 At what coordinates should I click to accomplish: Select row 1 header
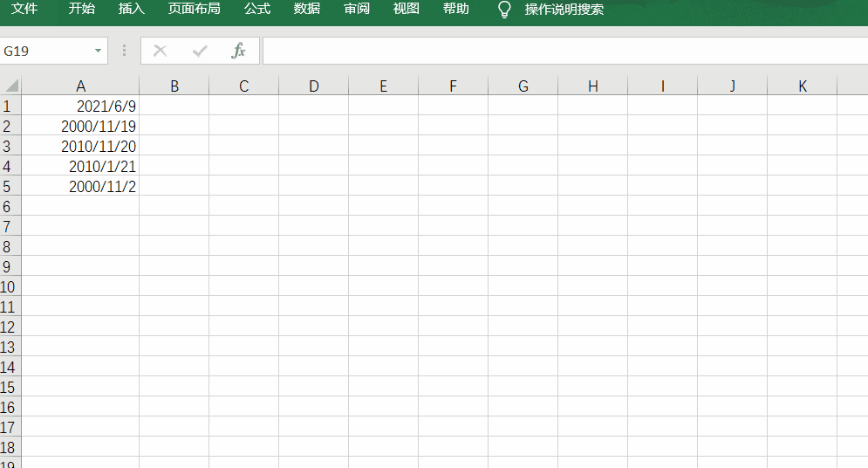(x=10, y=106)
